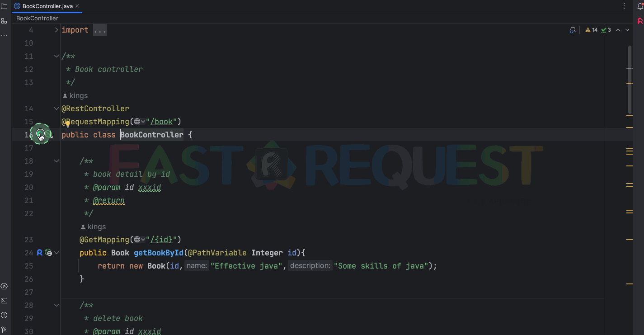Click the warning triangle showing 14 problems
644x335 pixels.
pos(590,29)
